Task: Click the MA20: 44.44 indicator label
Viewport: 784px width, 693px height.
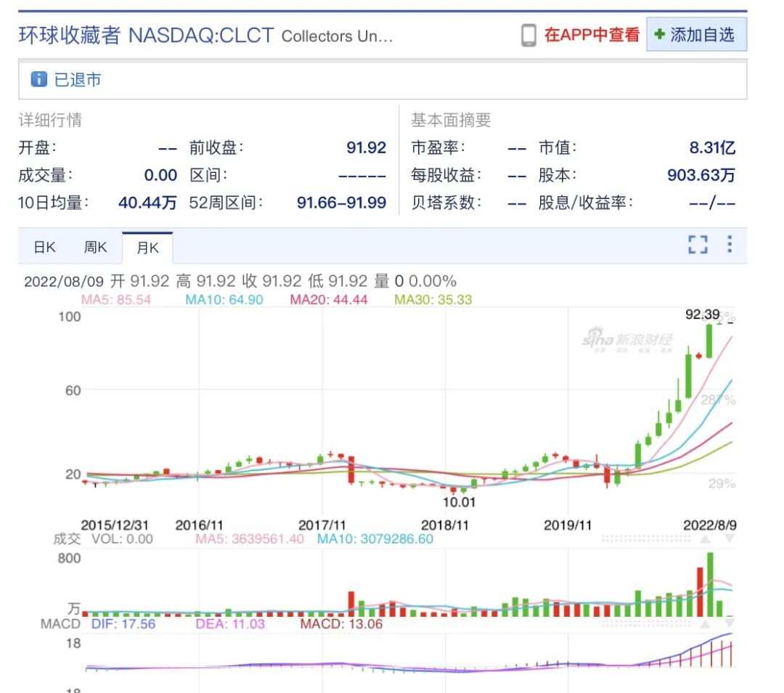Action: (x=329, y=300)
